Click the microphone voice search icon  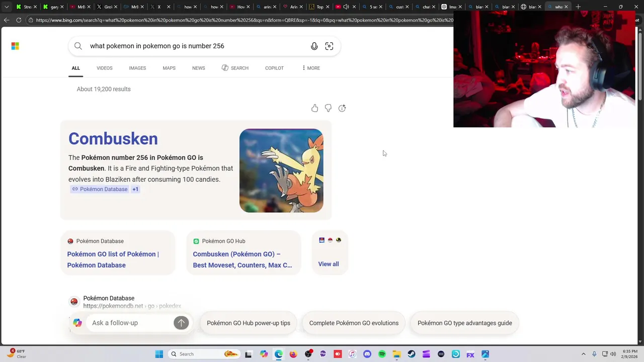point(314,46)
